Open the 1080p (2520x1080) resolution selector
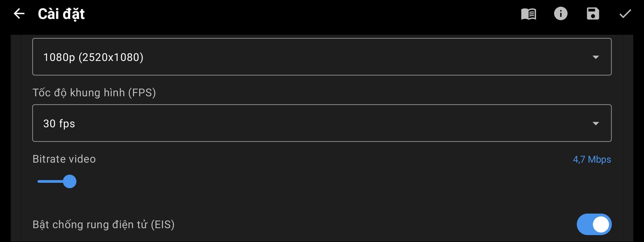Screen dimensions: 644x242 (322, 57)
